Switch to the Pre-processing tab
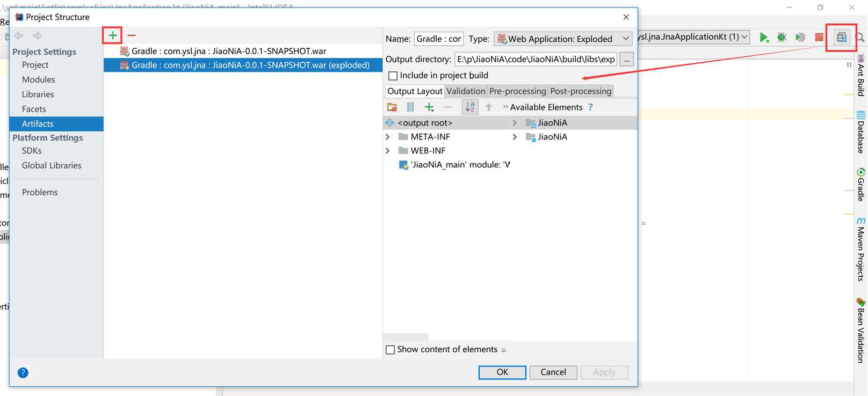Image resolution: width=868 pixels, height=396 pixels. click(x=517, y=91)
